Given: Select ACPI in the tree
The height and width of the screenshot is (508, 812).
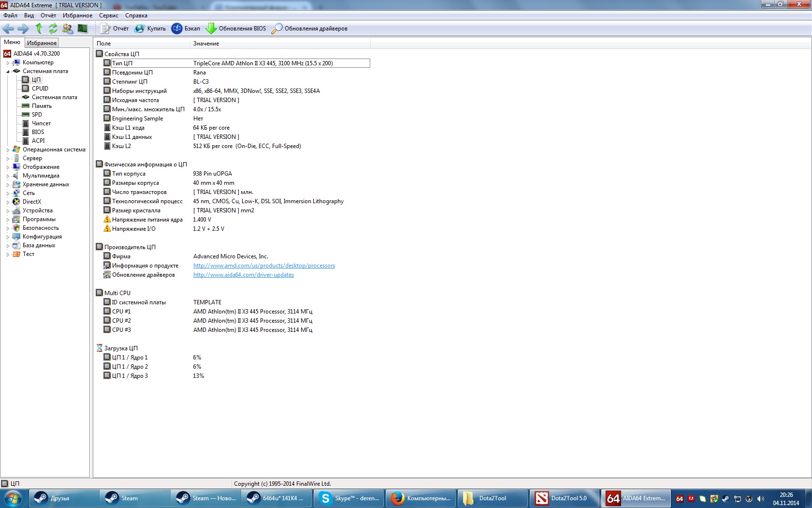Looking at the screenshot, I should 38,141.
